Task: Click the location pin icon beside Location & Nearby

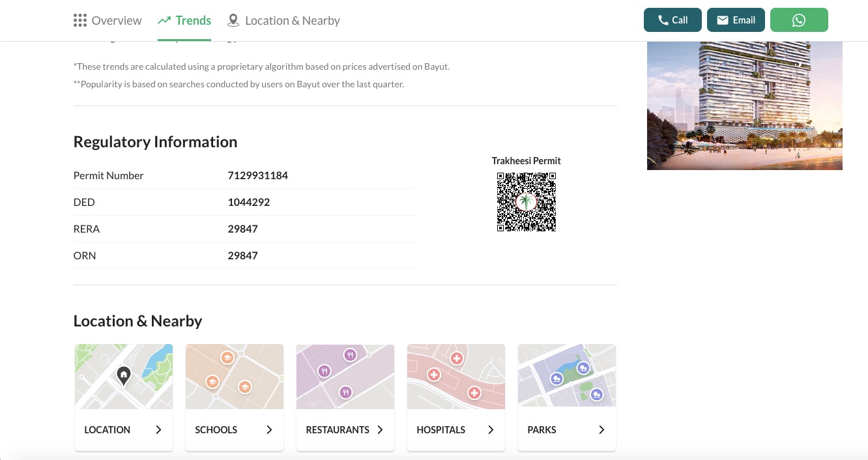Action: pos(233,20)
